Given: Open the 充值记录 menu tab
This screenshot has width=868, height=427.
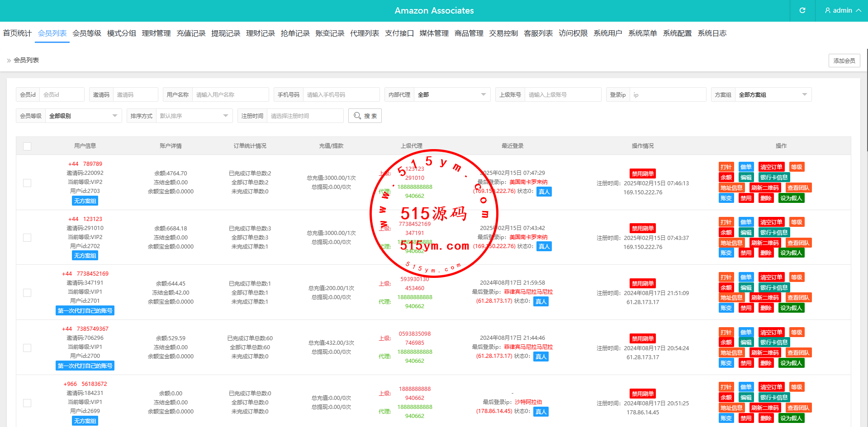Looking at the screenshot, I should point(191,33).
